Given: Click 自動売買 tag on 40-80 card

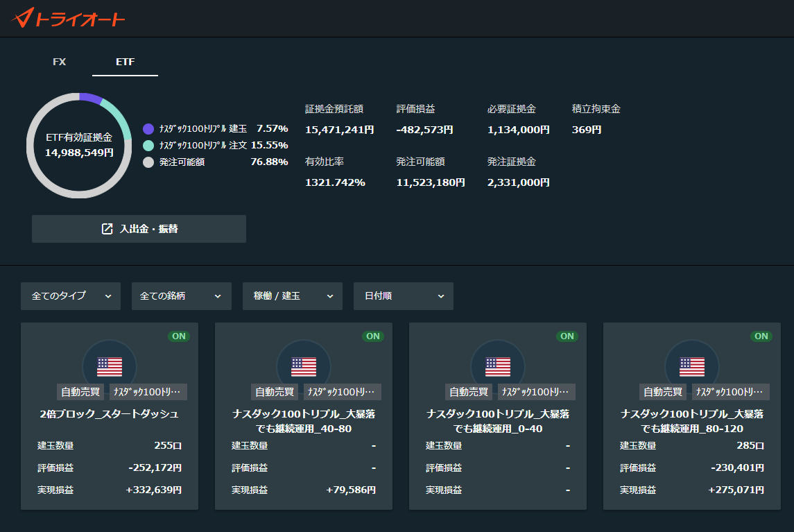Looking at the screenshot, I should [275, 392].
